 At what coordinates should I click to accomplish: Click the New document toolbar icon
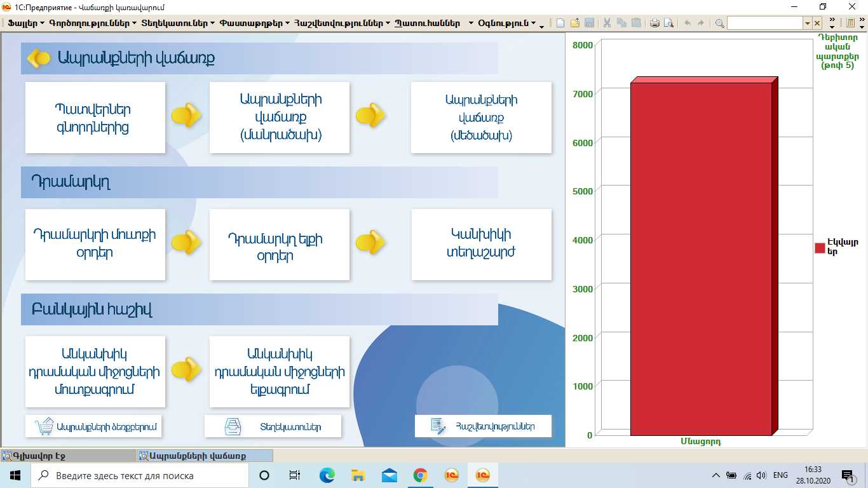click(560, 23)
